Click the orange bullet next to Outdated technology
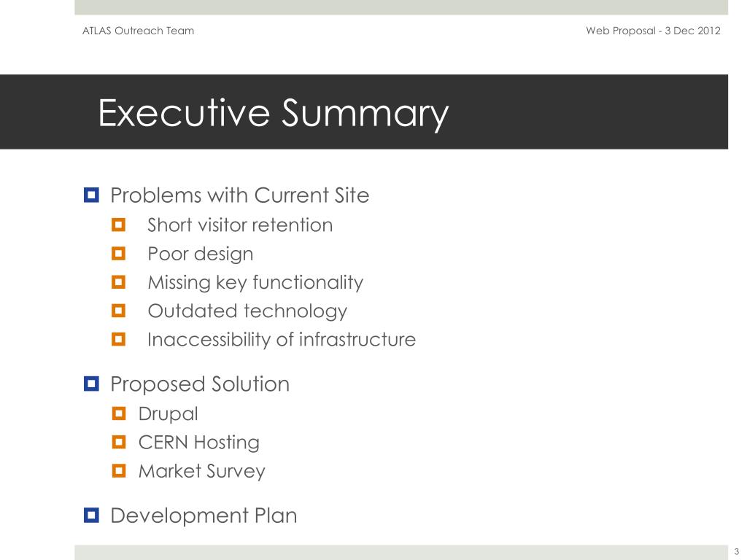 click(119, 311)
